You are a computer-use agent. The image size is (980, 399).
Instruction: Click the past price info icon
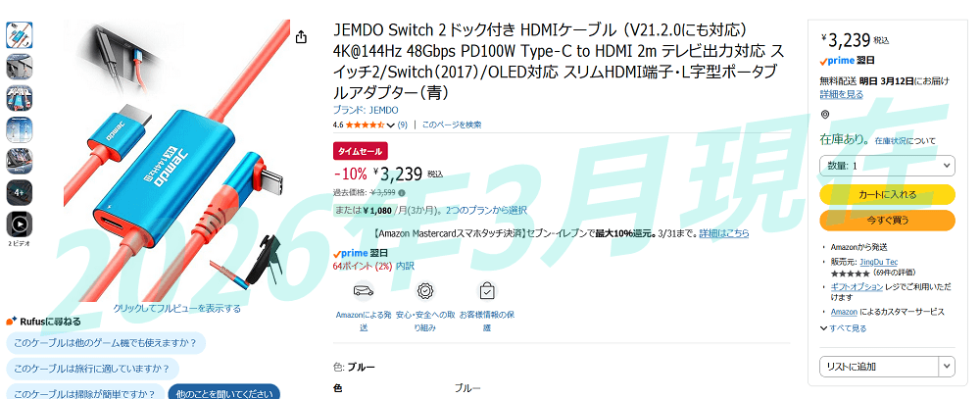401,192
